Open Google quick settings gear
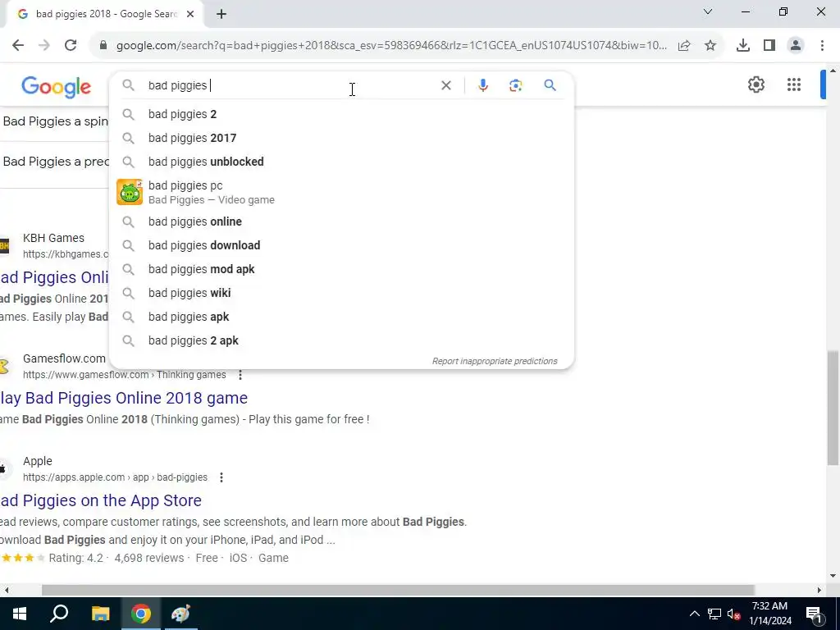 pyautogui.click(x=756, y=84)
